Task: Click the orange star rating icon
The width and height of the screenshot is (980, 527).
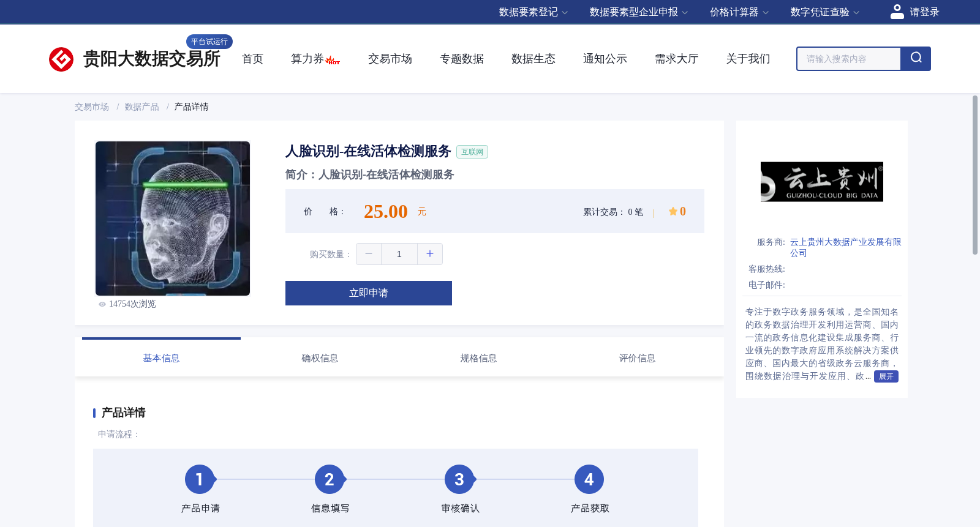Action: [673, 211]
